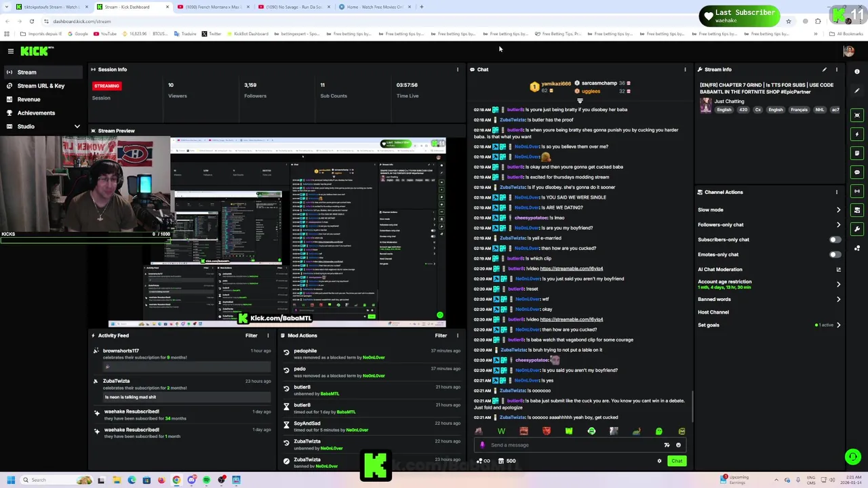Open the emoji picker in message box
This screenshot has height=488, width=868.
tap(678, 445)
